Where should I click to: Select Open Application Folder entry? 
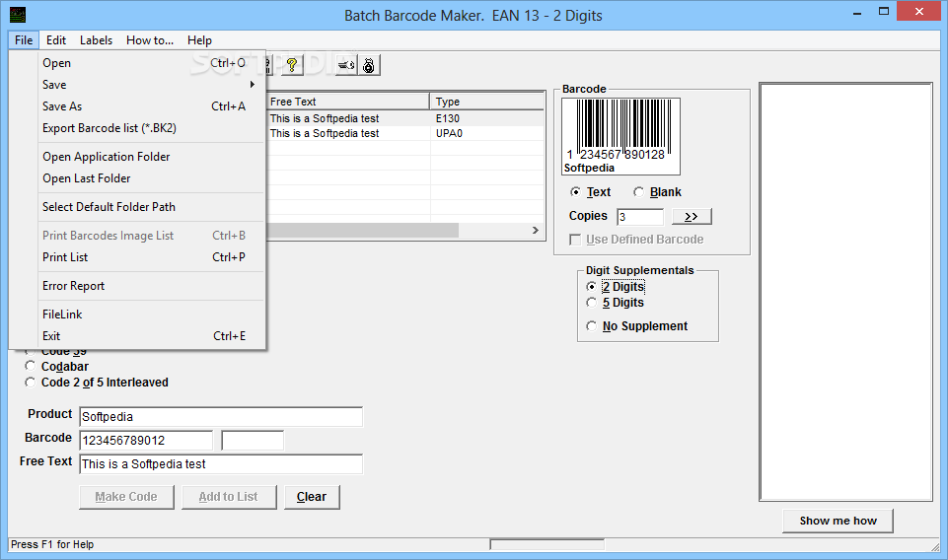coord(144,157)
